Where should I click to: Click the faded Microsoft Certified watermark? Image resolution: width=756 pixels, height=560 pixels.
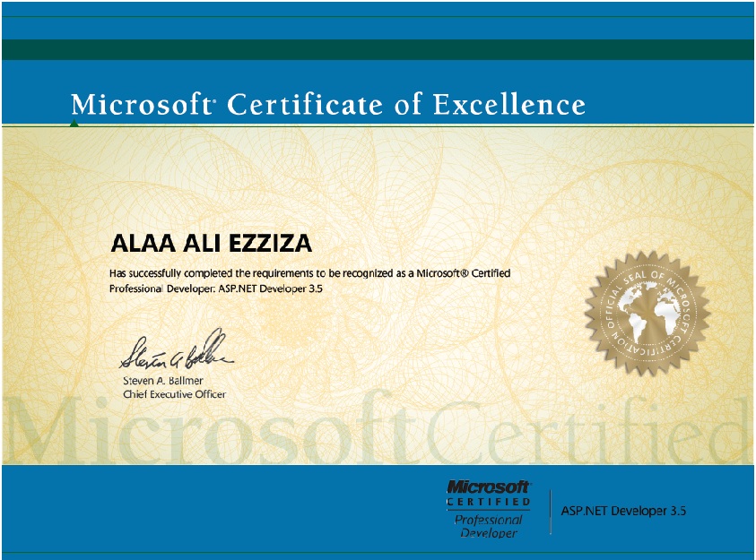tap(377, 435)
